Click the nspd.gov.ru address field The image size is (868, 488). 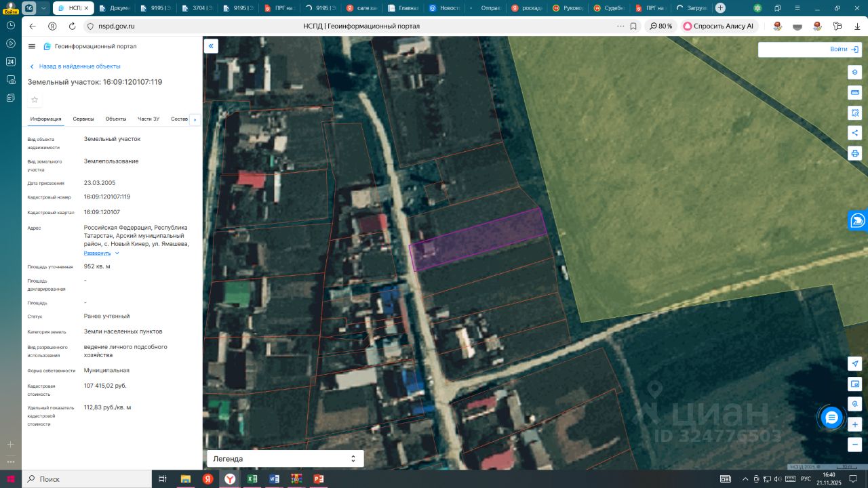pos(117,26)
